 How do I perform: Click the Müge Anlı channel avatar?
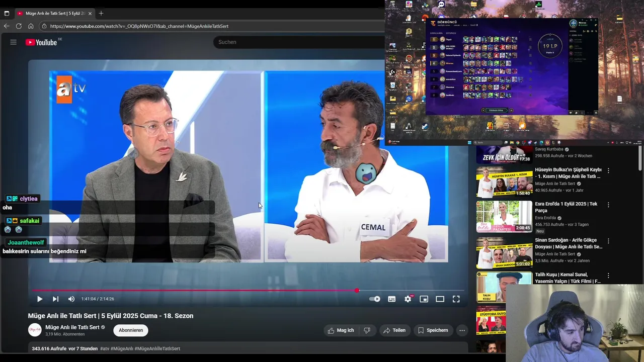(35, 330)
